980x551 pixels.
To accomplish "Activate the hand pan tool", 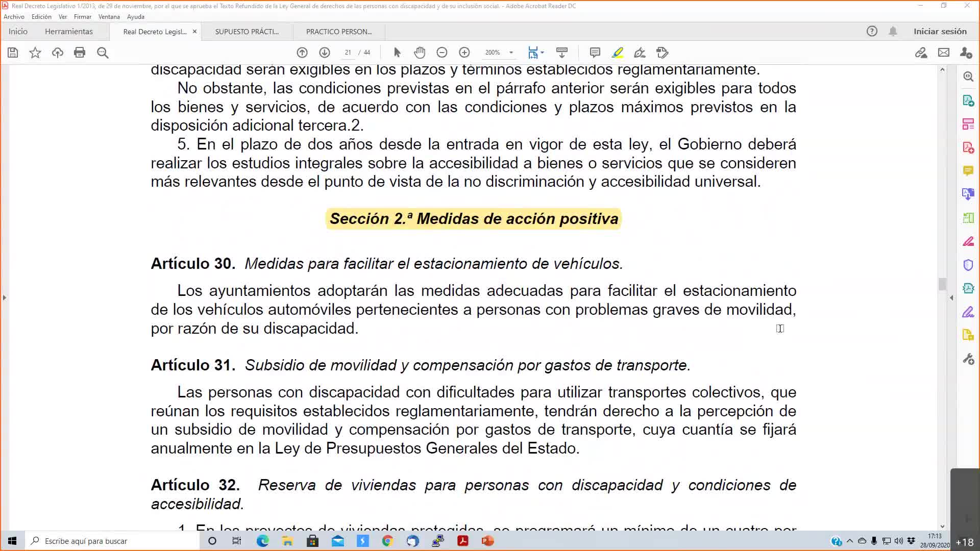I will click(x=420, y=53).
